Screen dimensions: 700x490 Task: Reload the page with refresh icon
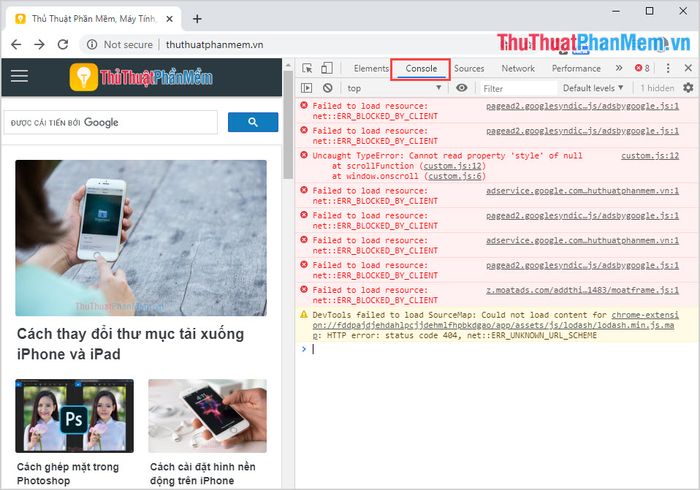coord(63,44)
